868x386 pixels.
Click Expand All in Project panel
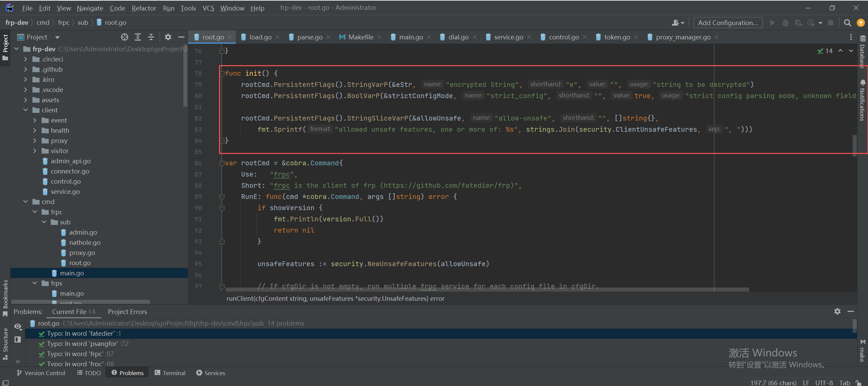tap(138, 37)
